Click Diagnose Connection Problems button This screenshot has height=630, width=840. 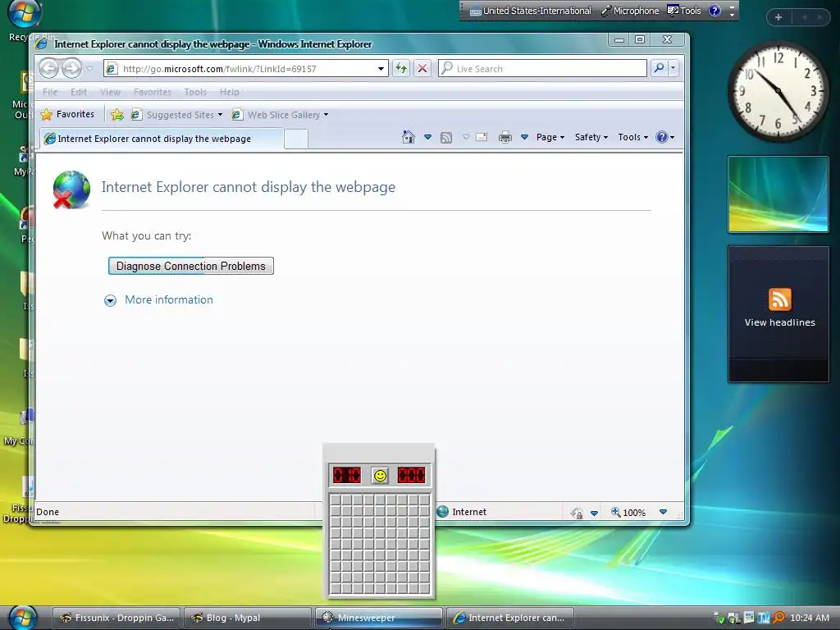[190, 267]
